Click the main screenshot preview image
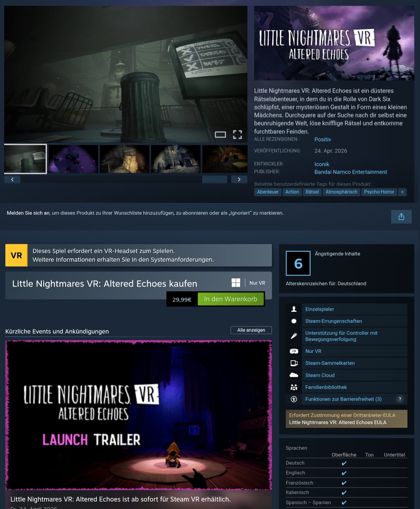The image size is (420, 509). tap(126, 74)
